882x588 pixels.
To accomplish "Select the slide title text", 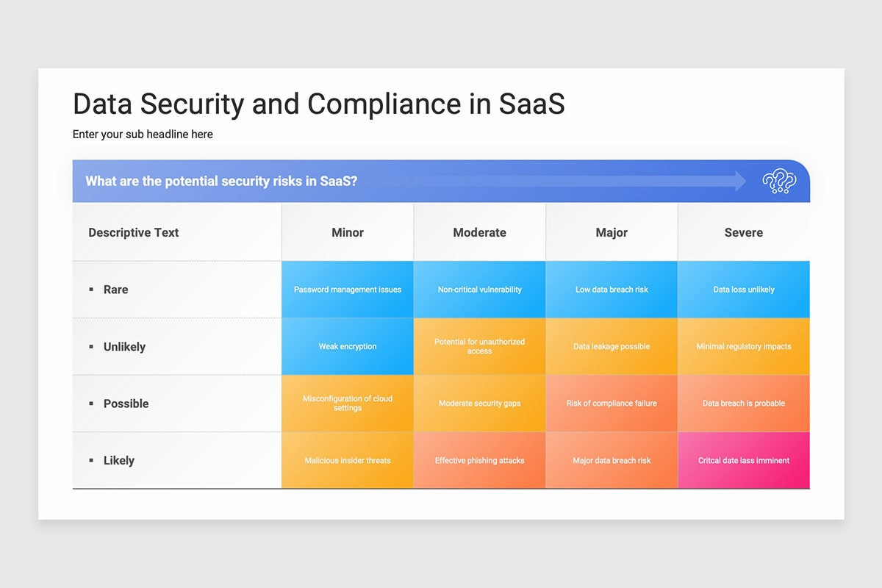I will click(x=318, y=104).
